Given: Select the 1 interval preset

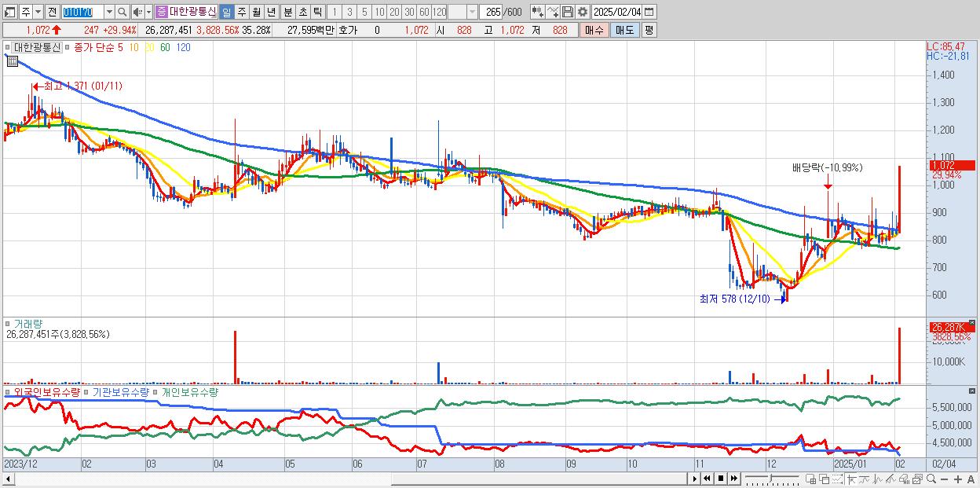Looking at the screenshot, I should click(335, 12).
